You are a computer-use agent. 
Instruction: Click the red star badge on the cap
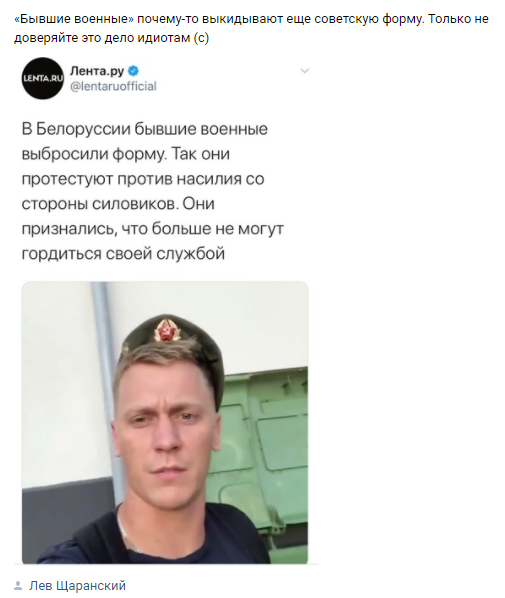[166, 330]
